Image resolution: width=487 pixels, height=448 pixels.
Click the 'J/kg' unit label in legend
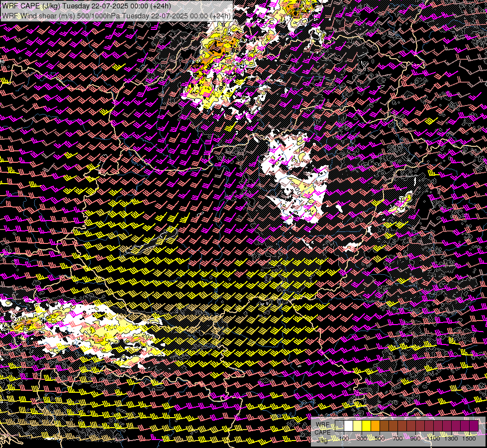(x=322, y=440)
